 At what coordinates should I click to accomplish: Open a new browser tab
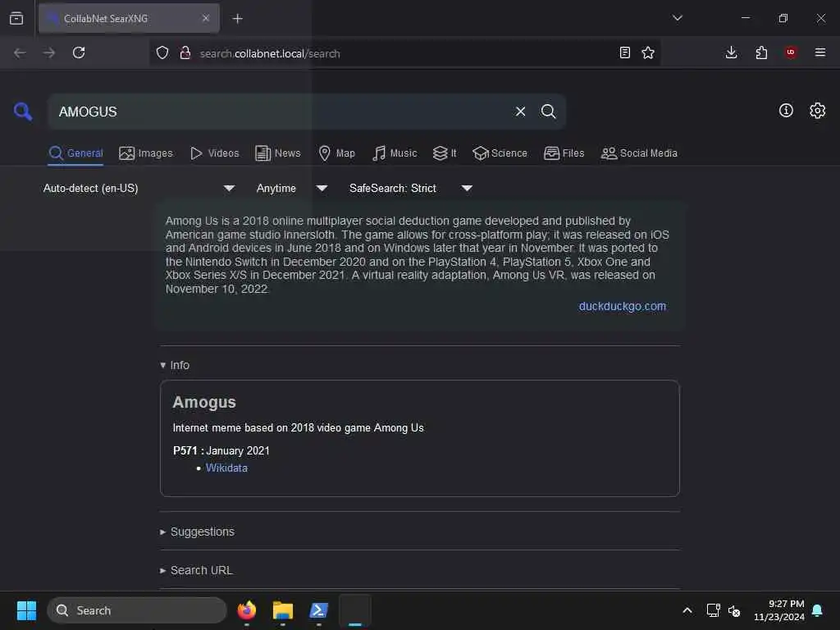point(237,19)
